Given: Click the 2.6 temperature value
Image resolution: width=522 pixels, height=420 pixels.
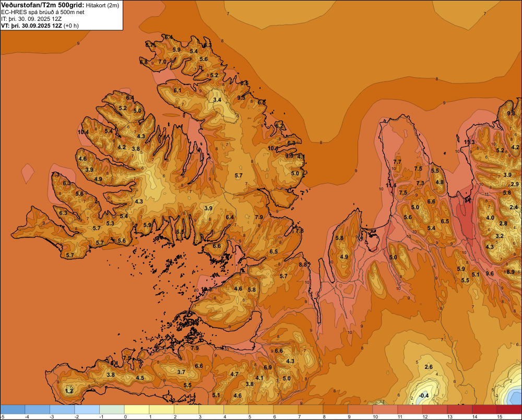Looking at the screenshot, I should [429, 367].
